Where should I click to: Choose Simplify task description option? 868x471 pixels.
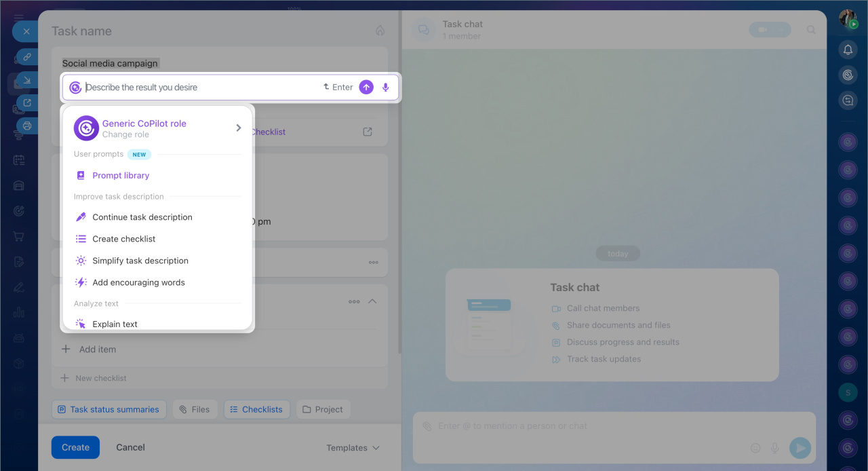(140, 261)
